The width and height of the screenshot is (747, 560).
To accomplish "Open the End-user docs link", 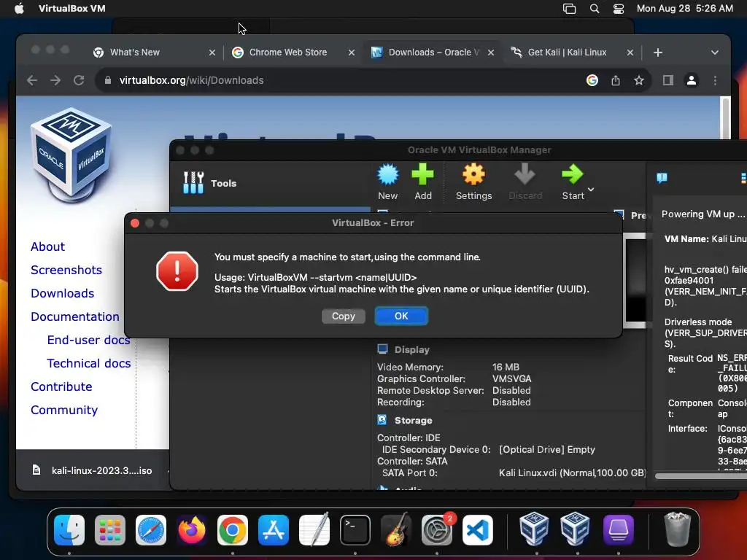I will (88, 340).
